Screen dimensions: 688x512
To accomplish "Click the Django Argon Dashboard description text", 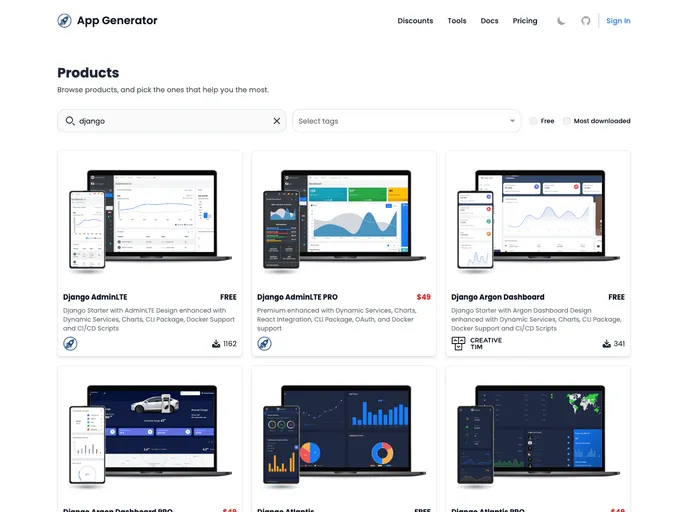I will [x=536, y=319].
